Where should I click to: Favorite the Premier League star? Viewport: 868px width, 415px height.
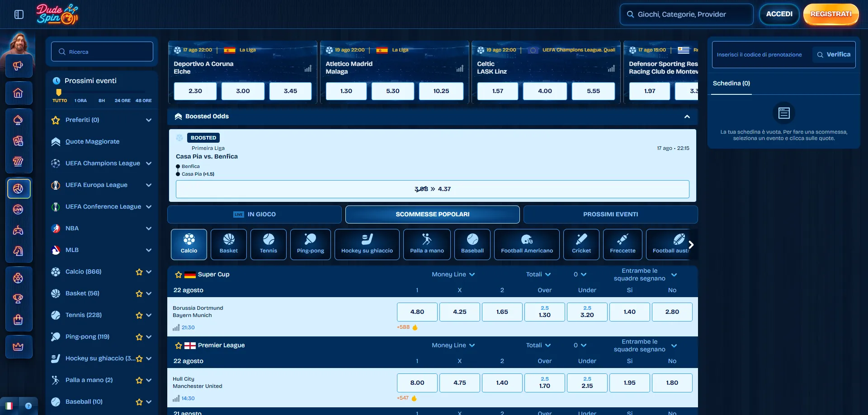pos(179,345)
